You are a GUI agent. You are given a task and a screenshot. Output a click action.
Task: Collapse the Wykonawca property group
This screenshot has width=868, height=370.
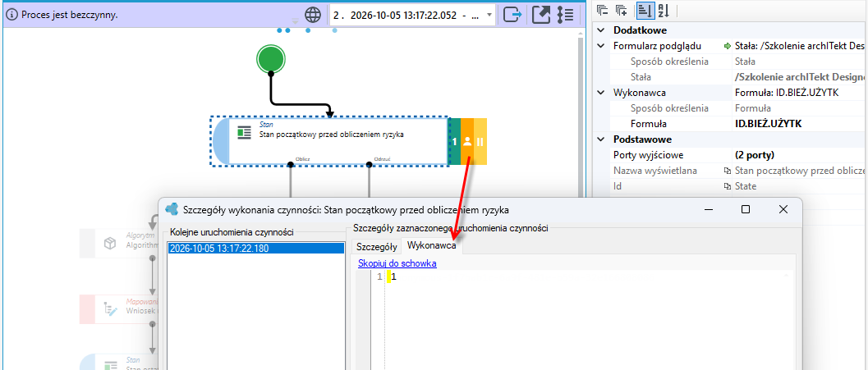click(601, 93)
